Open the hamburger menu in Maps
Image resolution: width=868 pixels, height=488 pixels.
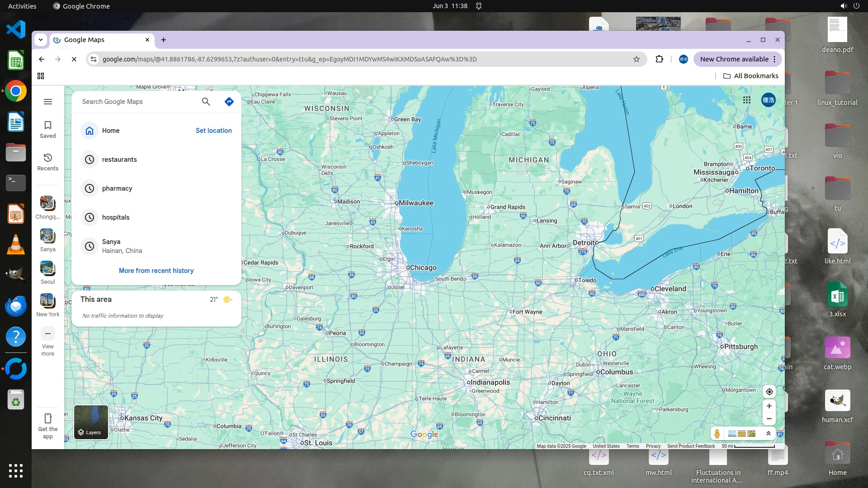[47, 102]
